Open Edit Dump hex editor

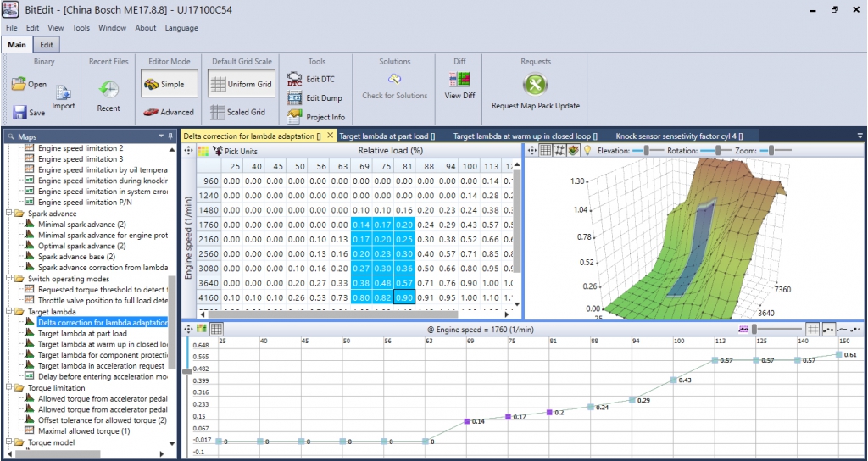(314, 98)
